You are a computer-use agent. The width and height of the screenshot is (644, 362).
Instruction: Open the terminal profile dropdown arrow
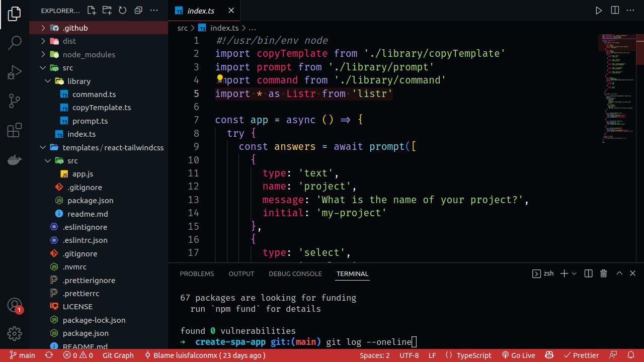pyautogui.click(x=574, y=273)
